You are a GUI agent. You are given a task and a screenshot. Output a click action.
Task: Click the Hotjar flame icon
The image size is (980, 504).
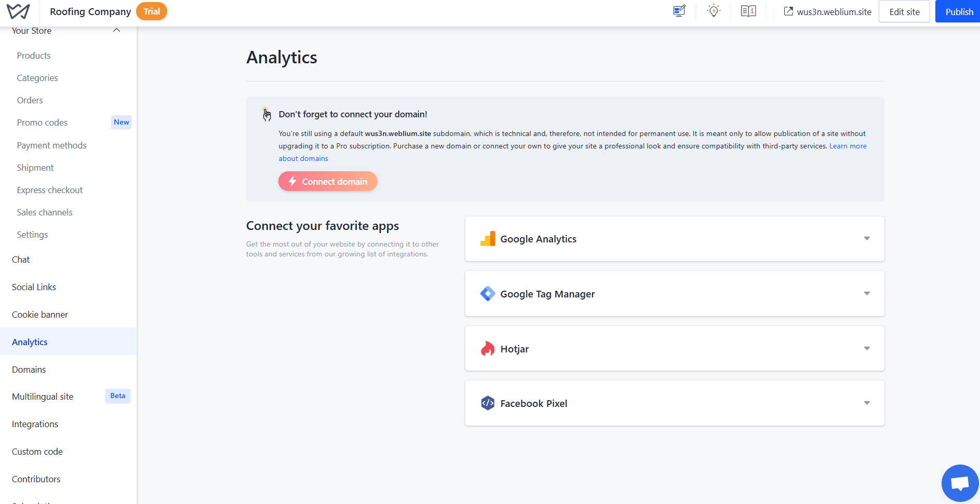(488, 349)
